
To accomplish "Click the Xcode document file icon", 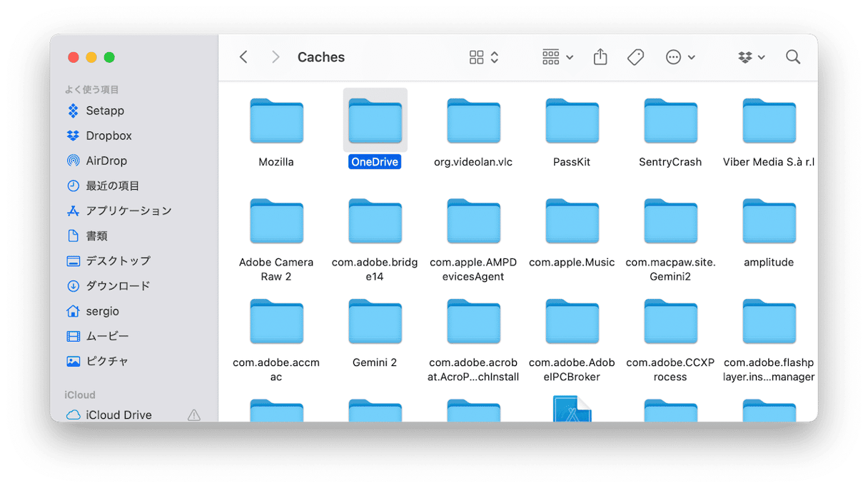I will pos(572,409).
